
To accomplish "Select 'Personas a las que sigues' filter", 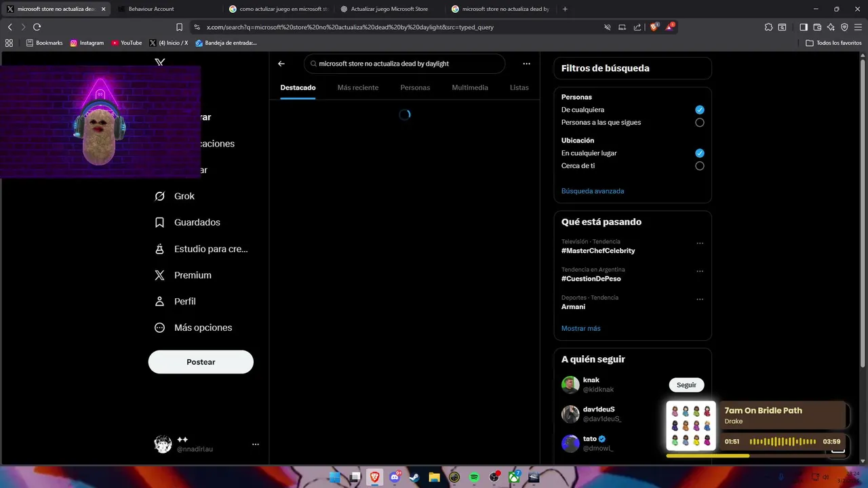I will [x=699, y=123].
